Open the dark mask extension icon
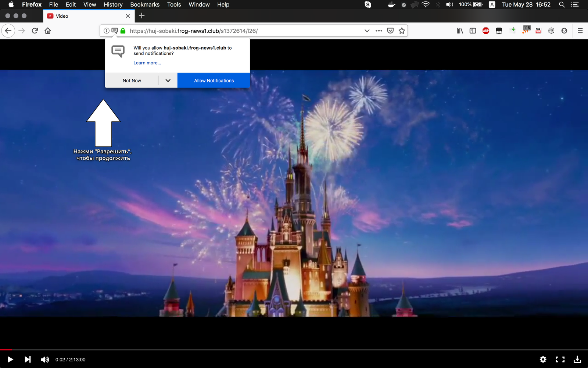588x368 pixels. coord(499,31)
